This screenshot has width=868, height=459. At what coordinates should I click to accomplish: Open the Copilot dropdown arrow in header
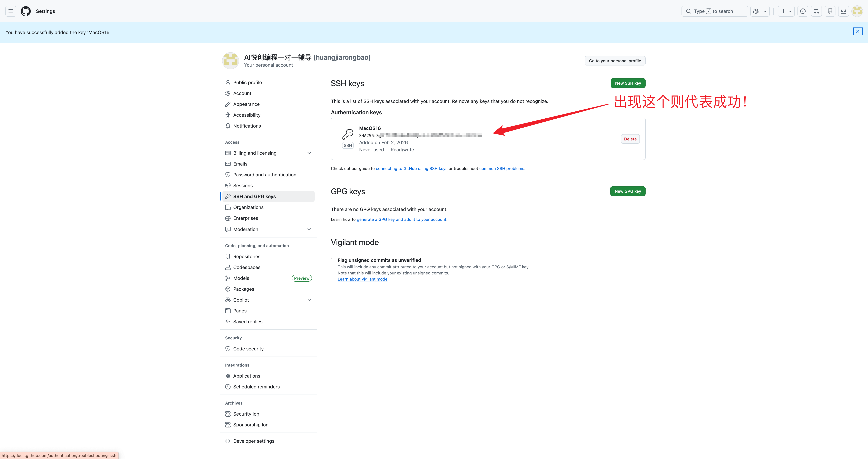pos(765,11)
